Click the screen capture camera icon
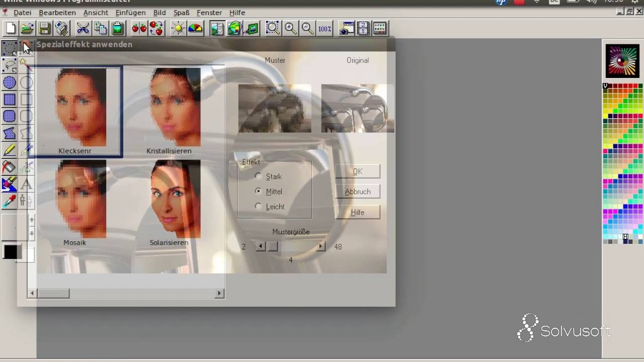This screenshot has width=644, height=362. point(346,28)
